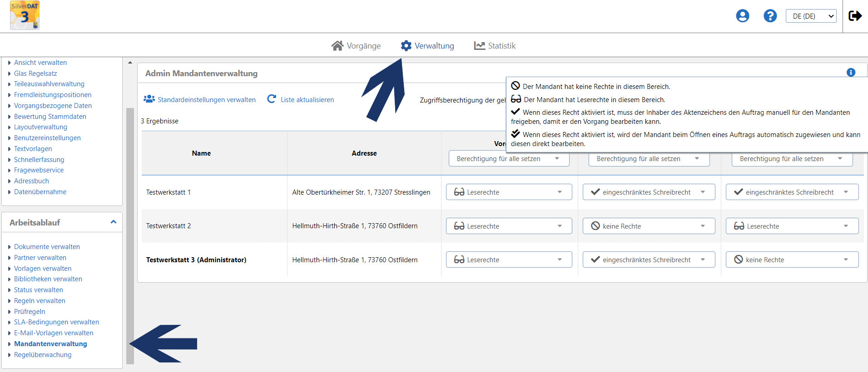The image size is (868, 372).
Task: Switch to the Statistik tab
Action: pos(495,46)
